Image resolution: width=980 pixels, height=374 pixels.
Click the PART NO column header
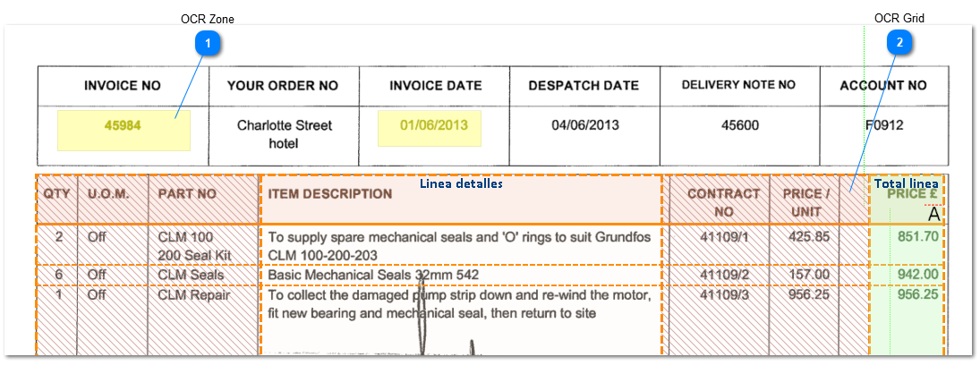[x=187, y=193]
